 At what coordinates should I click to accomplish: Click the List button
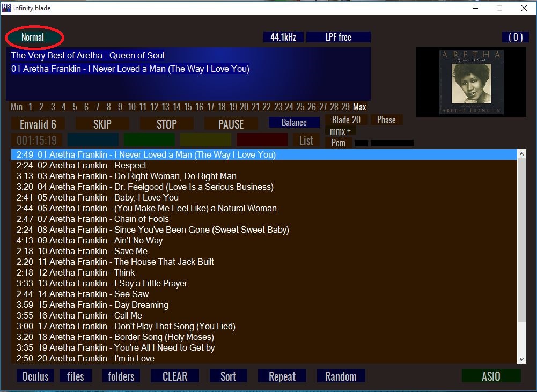click(x=306, y=140)
